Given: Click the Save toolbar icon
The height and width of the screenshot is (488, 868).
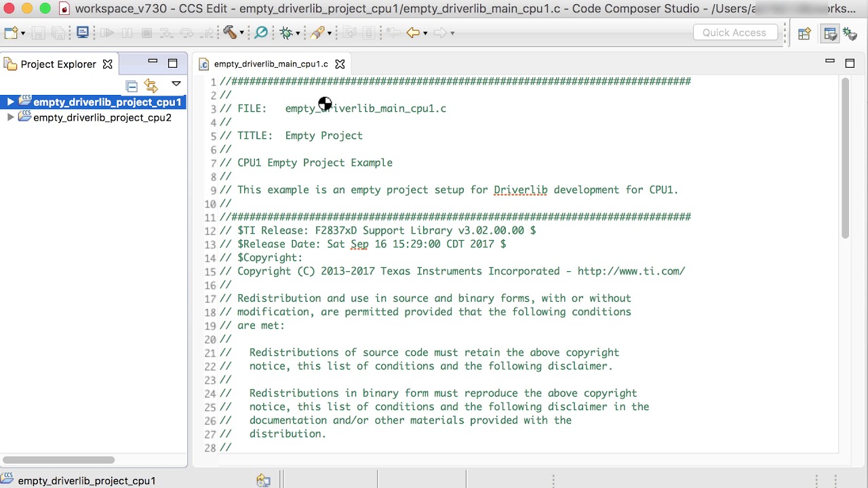Looking at the screenshot, I should pos(38,33).
